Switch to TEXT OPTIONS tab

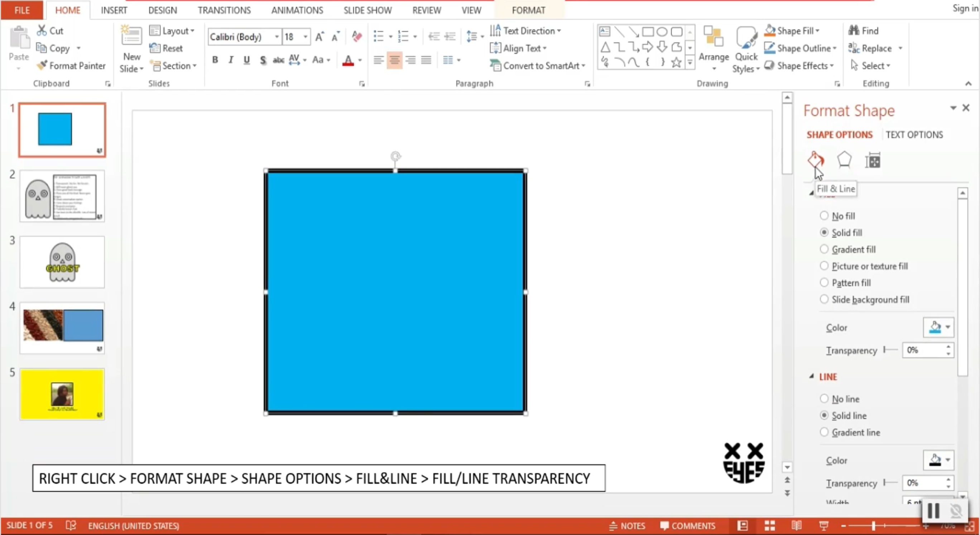click(x=914, y=135)
